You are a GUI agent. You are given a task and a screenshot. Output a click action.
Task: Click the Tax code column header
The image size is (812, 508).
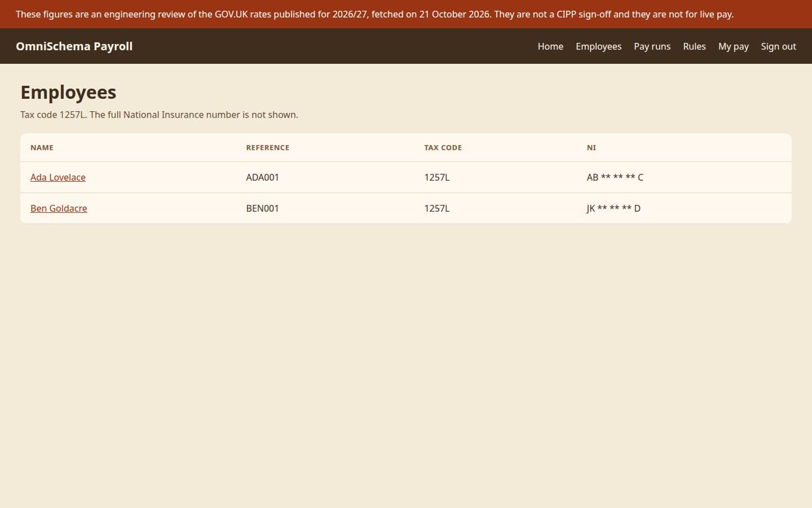coord(443,147)
